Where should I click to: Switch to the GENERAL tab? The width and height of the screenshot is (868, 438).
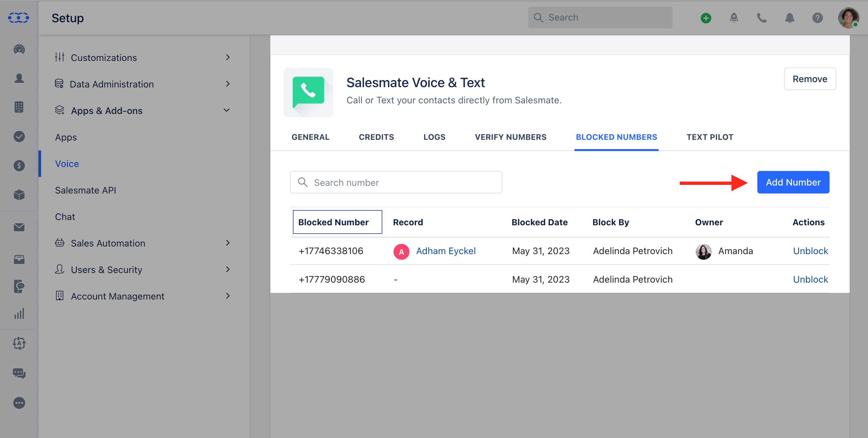[310, 137]
